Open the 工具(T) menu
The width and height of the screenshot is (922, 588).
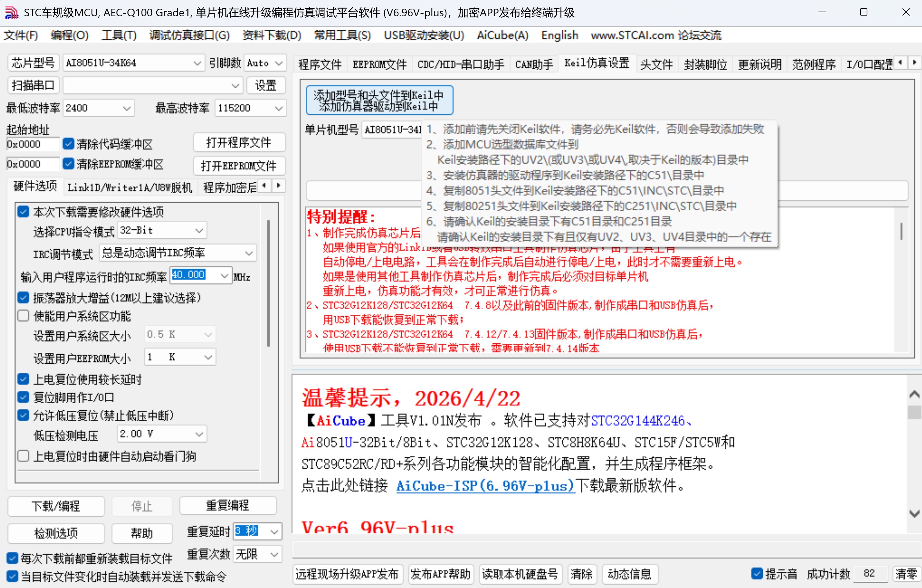[119, 35]
